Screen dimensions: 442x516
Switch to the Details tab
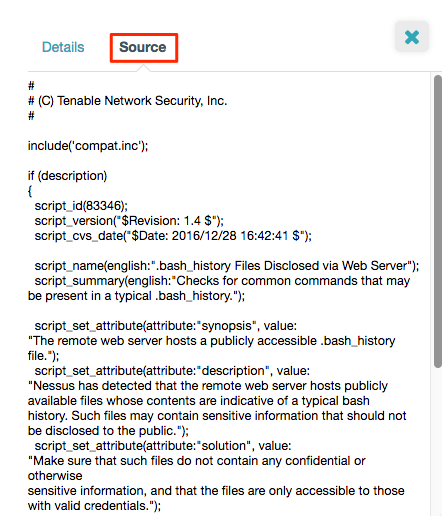tap(63, 47)
